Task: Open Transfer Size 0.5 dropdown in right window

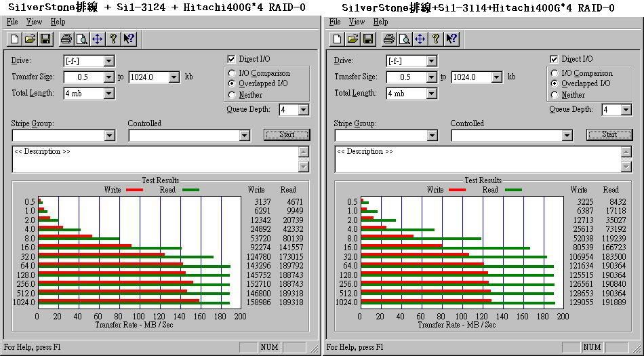Action: [431, 77]
